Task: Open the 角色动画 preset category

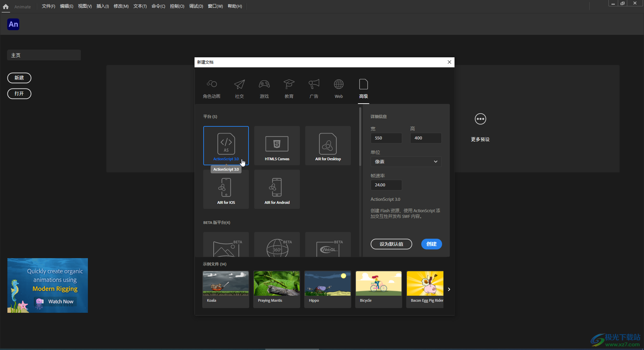Action: click(212, 89)
